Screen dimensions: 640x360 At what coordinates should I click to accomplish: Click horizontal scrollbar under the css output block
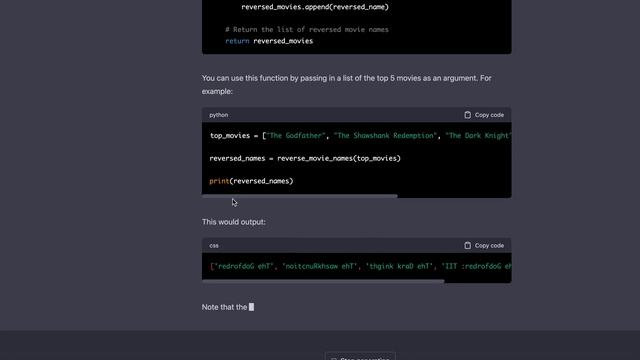pos(323,281)
